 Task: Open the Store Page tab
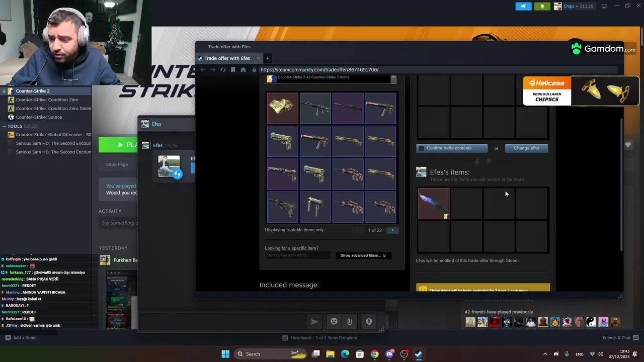117,164
